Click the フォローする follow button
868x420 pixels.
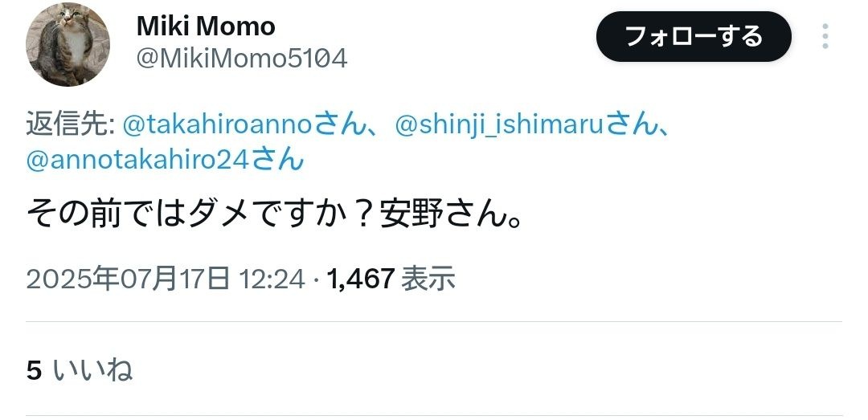(694, 36)
